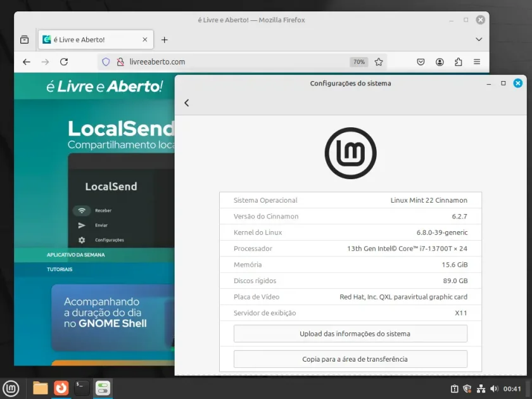Select Linux Mint 22 Cinnamon value
The image size is (532, 399).
tap(429, 200)
